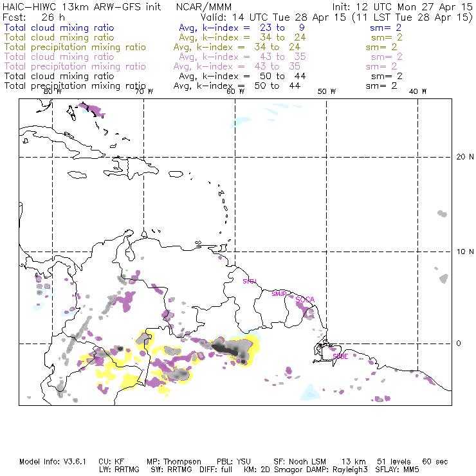Click the '51 levels' text
The width and height of the screenshot is (476, 476).
coord(394,462)
